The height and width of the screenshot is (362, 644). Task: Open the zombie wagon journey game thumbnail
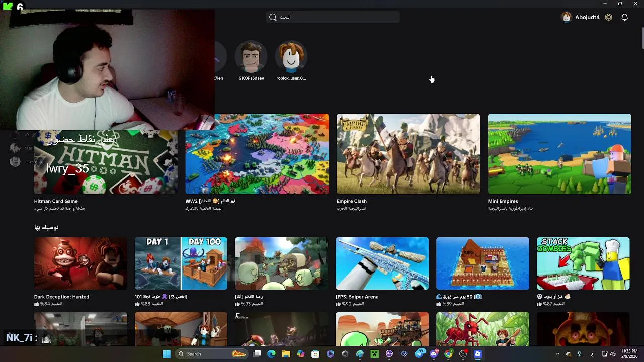(x=281, y=263)
